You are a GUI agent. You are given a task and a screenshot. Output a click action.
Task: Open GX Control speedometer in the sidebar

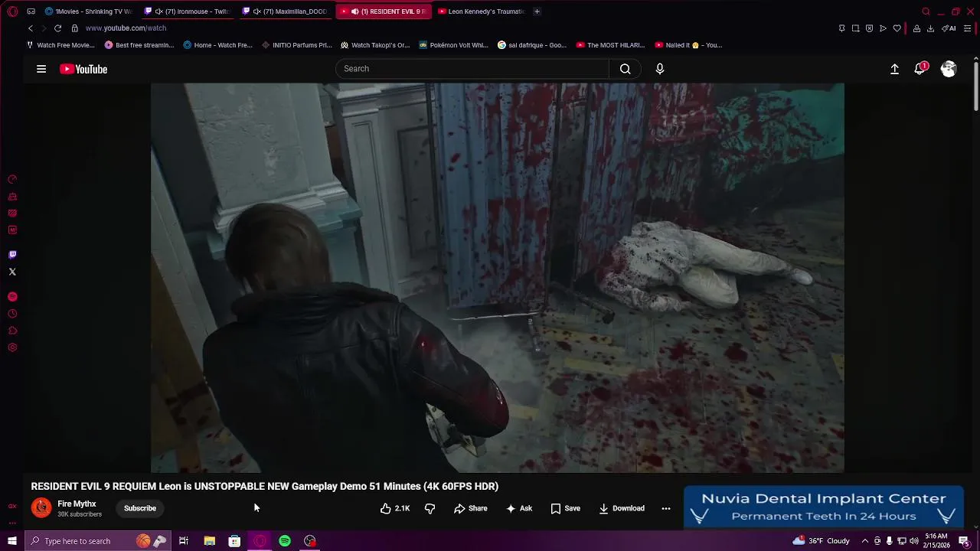coord(12,180)
